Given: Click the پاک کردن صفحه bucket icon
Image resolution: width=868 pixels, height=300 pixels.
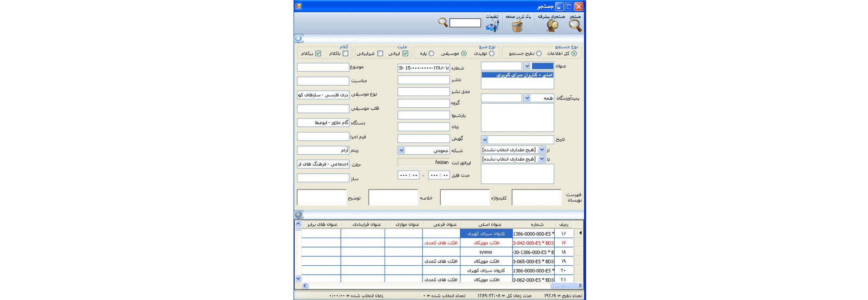Looking at the screenshot, I should pos(517,26).
